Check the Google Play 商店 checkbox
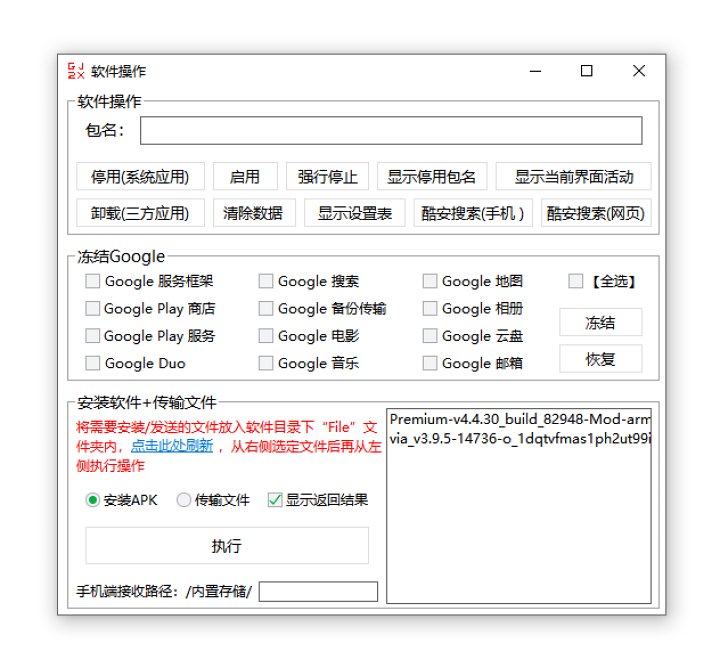The image size is (720, 668). (x=93, y=309)
